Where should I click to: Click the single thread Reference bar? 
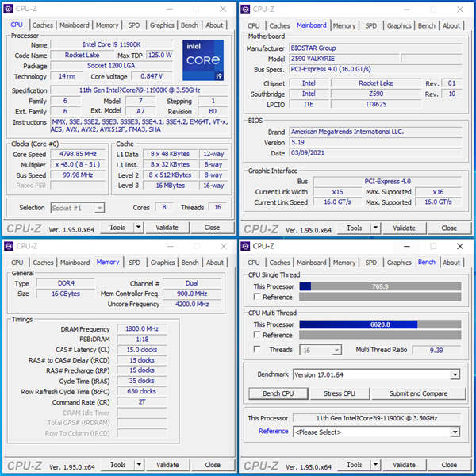pyautogui.click(x=380, y=297)
